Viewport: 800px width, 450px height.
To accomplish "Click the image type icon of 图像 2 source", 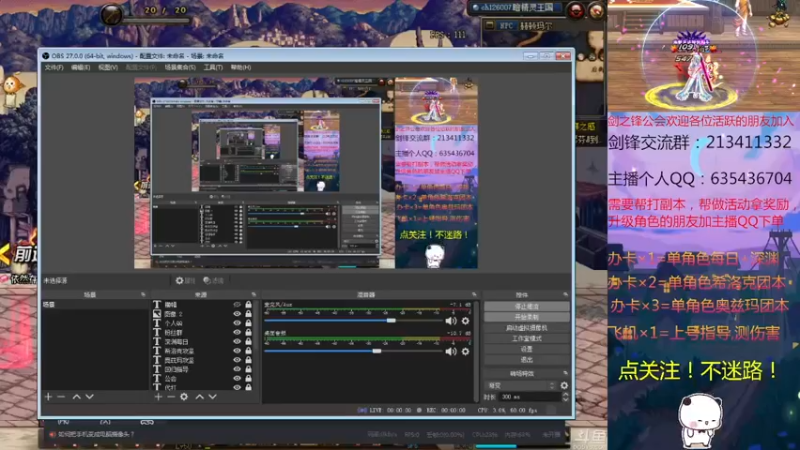I will (x=157, y=314).
